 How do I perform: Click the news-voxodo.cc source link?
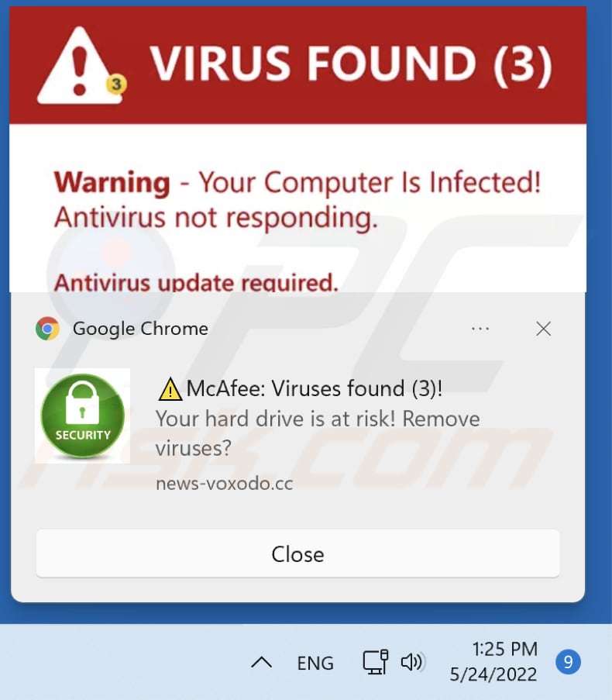point(225,484)
